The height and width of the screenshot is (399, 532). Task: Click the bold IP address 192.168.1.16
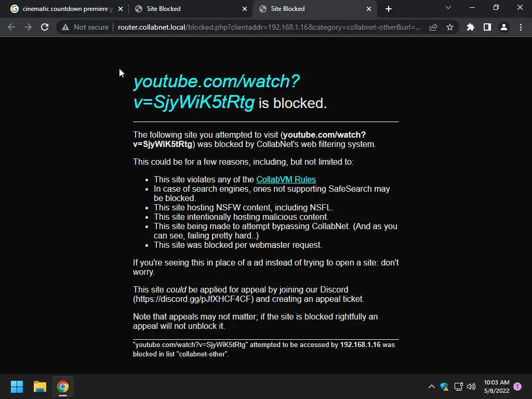(361, 345)
